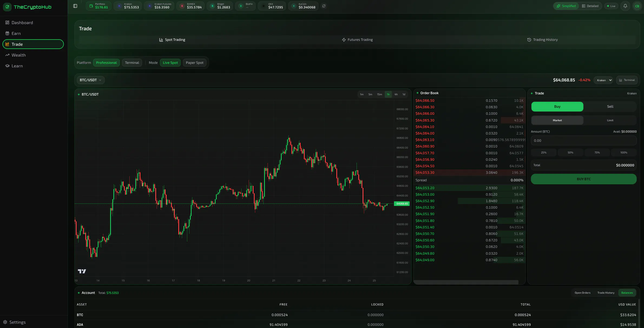Toggle the sidebar collapse icon
The image size is (644, 328).
click(x=75, y=6)
